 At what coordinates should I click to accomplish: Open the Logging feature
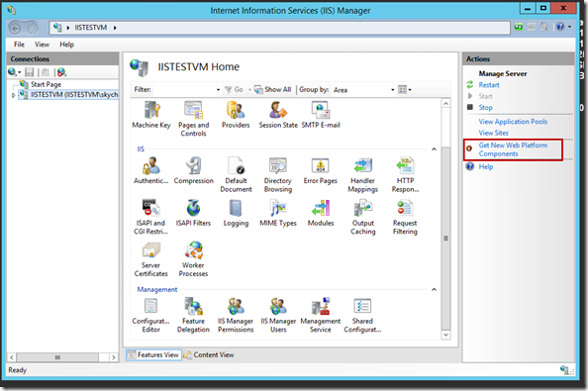236,213
